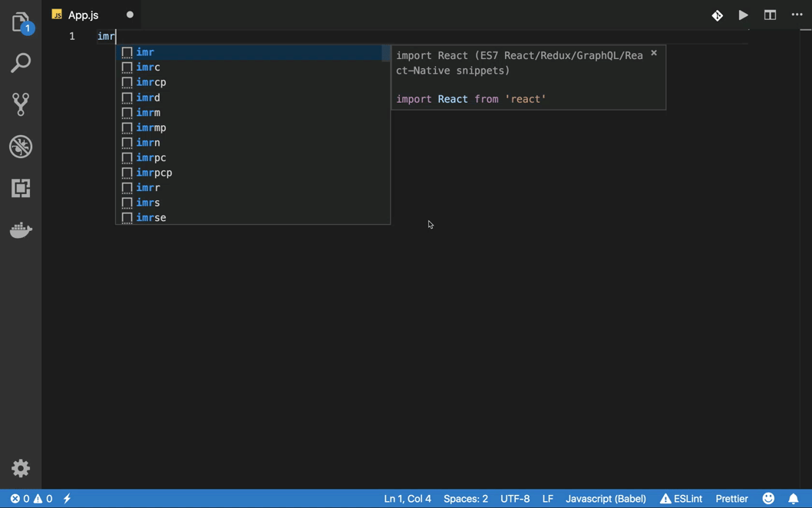
Task: Click the unsaved dot on App.js tab
Action: 130,15
